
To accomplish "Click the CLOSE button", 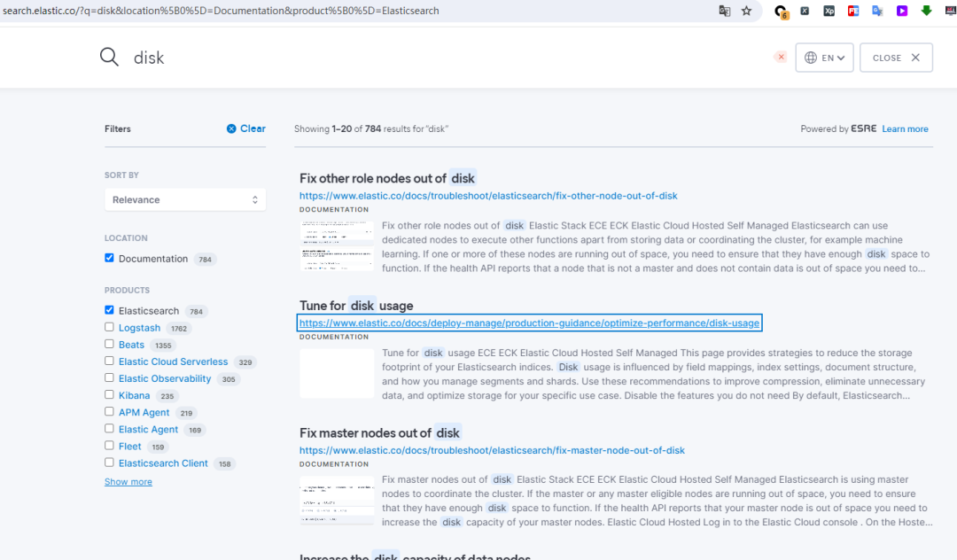I will (896, 58).
